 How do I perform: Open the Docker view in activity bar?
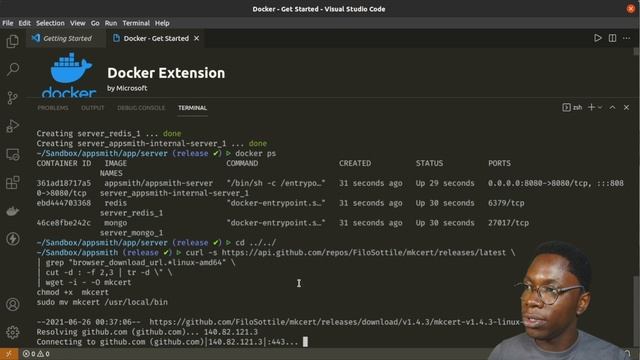tap(13, 211)
